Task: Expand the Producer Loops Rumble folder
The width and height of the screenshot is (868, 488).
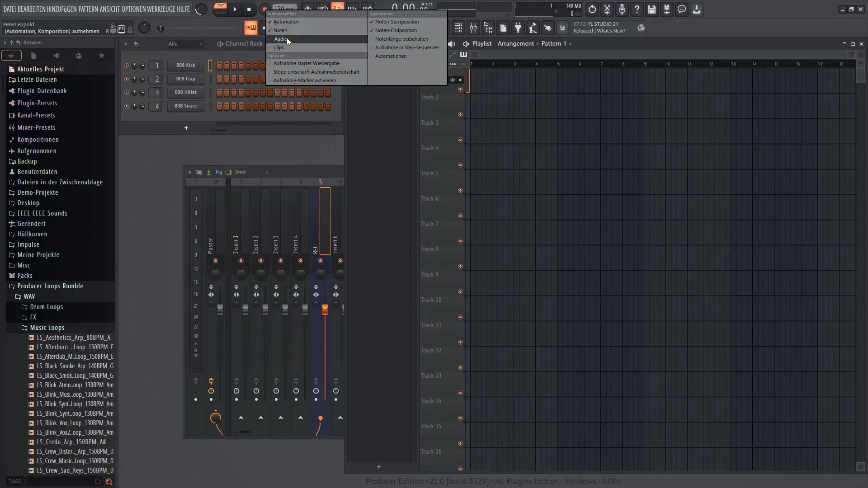Action: [50, 286]
